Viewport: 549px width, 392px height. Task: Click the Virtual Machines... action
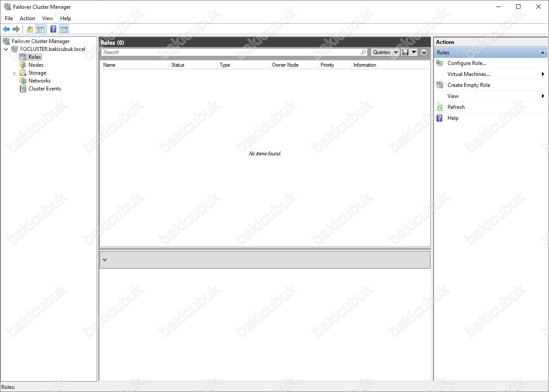coord(469,74)
